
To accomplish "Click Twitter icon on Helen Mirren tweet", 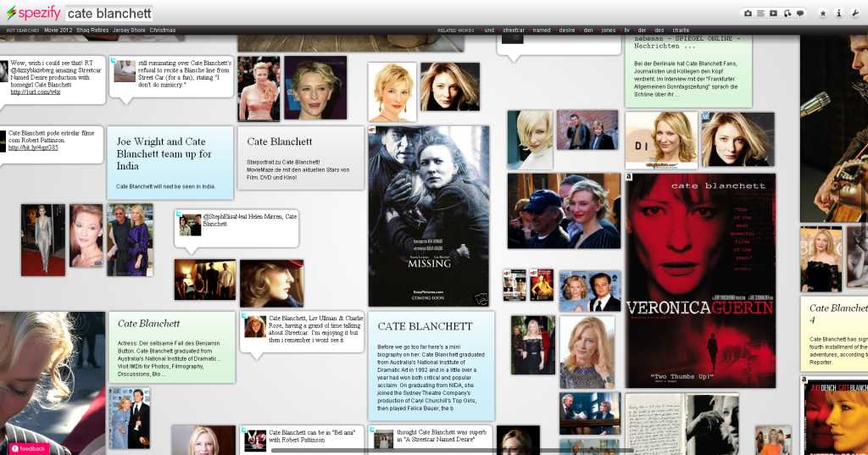I will (178, 214).
